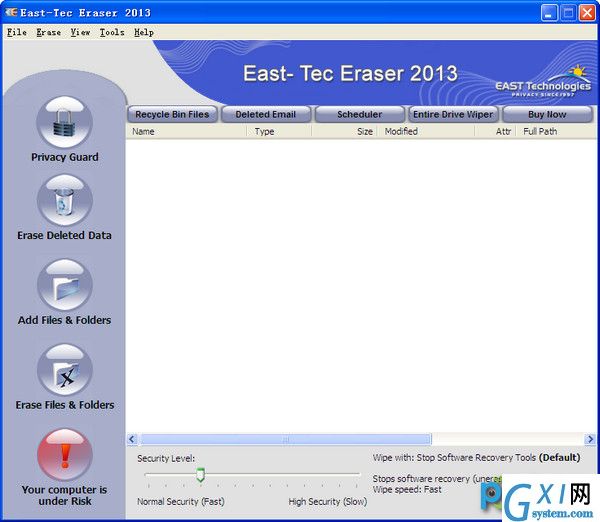This screenshot has width=600, height=522.
Task: Click the red risk warning exclamation icon
Action: (65, 455)
